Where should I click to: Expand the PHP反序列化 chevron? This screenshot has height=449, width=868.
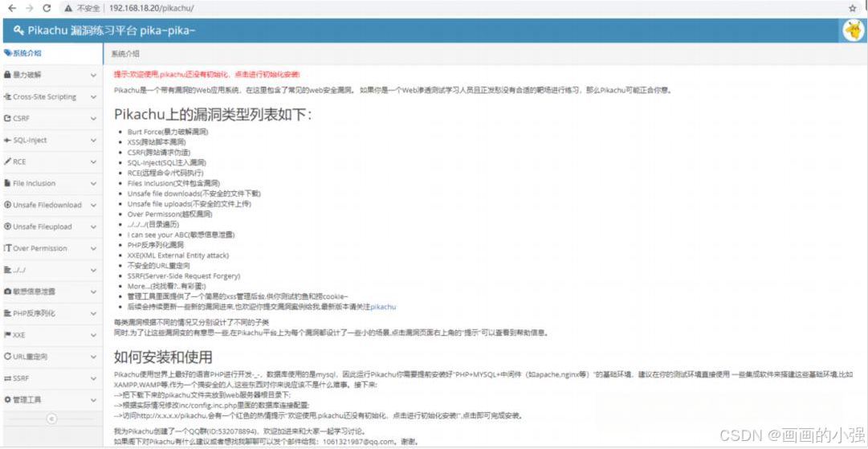94,312
